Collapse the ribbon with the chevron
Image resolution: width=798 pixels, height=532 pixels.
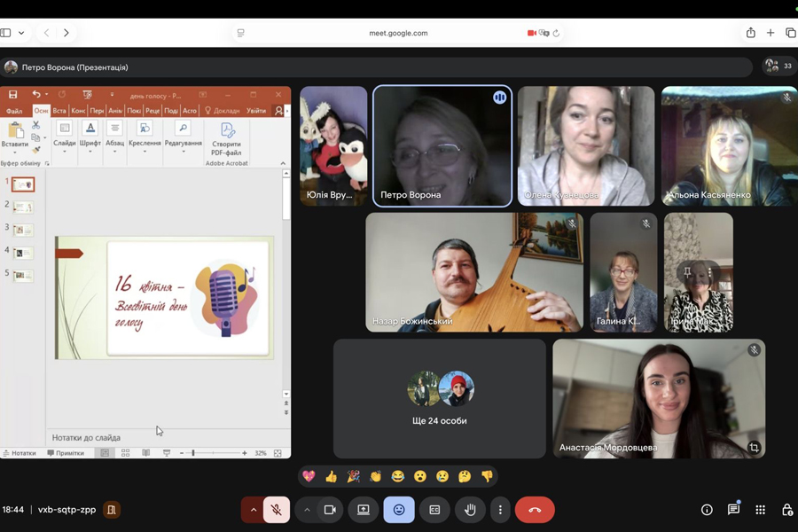tap(283, 163)
